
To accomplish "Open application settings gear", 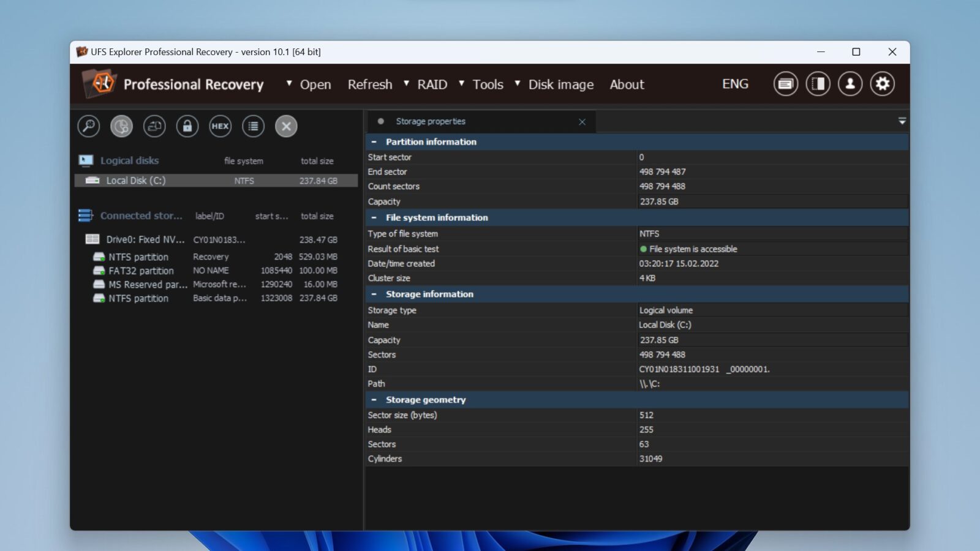I will pos(882,83).
